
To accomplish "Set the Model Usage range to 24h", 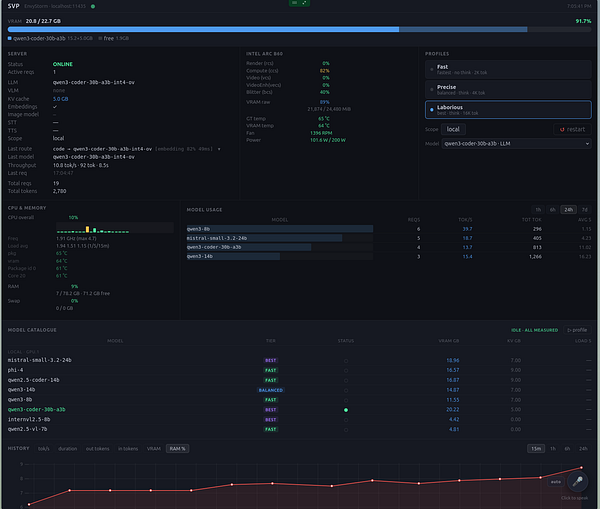I will [569, 210].
